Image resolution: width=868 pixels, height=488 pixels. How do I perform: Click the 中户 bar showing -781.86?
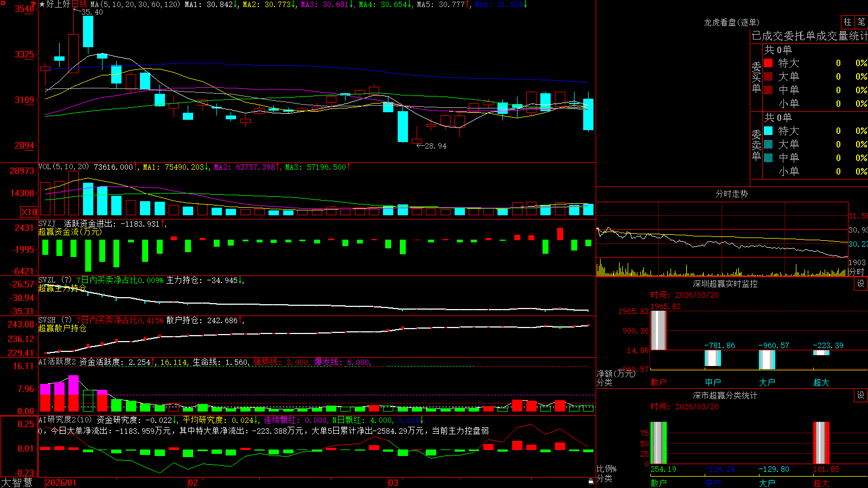713,358
